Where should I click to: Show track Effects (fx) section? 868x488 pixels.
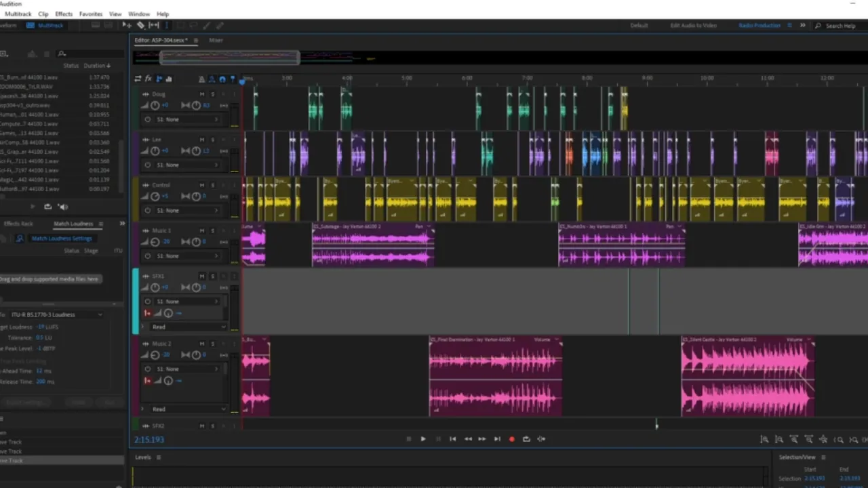148,79
